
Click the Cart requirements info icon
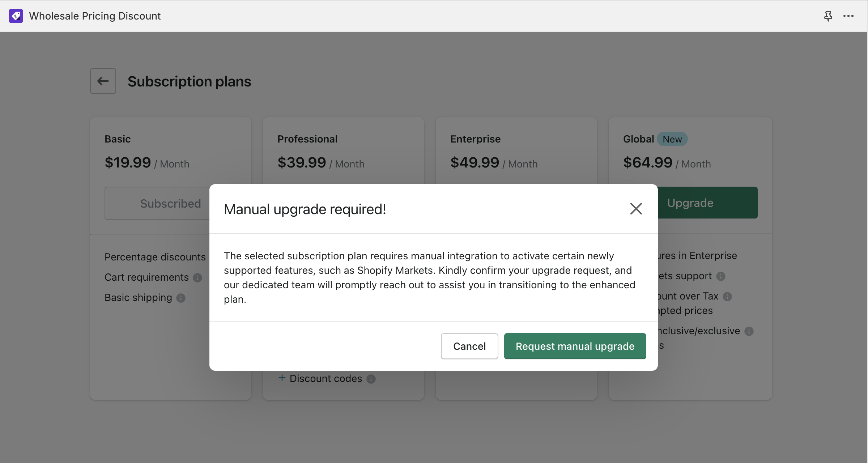click(x=197, y=278)
